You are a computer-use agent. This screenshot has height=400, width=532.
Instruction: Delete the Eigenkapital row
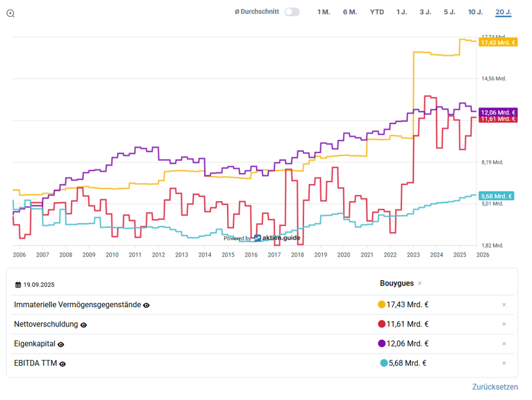[504, 343]
